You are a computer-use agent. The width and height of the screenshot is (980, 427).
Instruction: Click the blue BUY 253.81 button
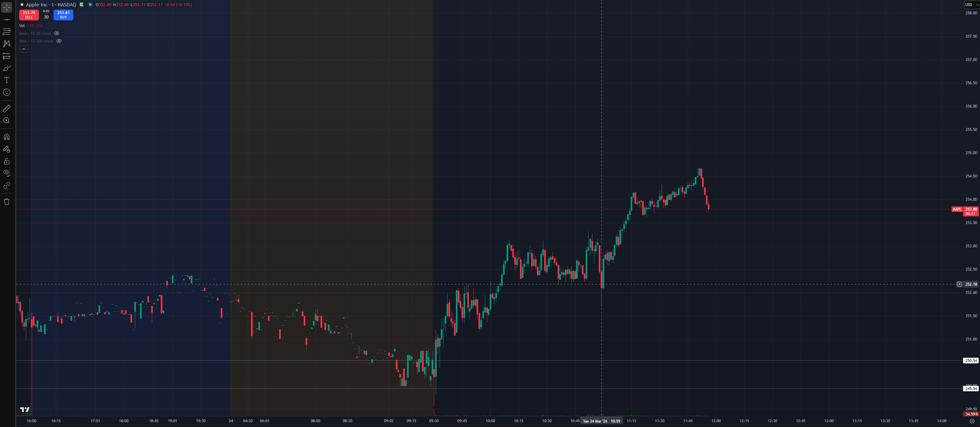63,15
